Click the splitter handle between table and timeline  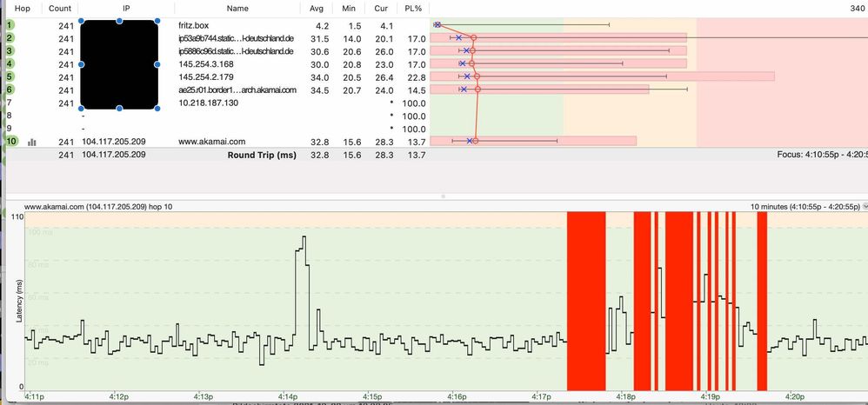pyautogui.click(x=443, y=196)
